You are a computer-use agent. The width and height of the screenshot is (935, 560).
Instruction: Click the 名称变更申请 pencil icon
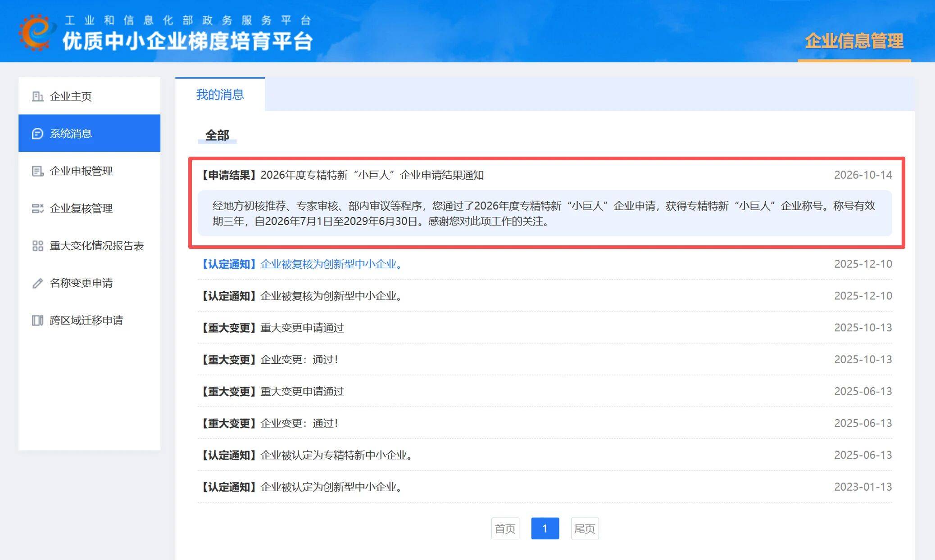[x=38, y=283]
